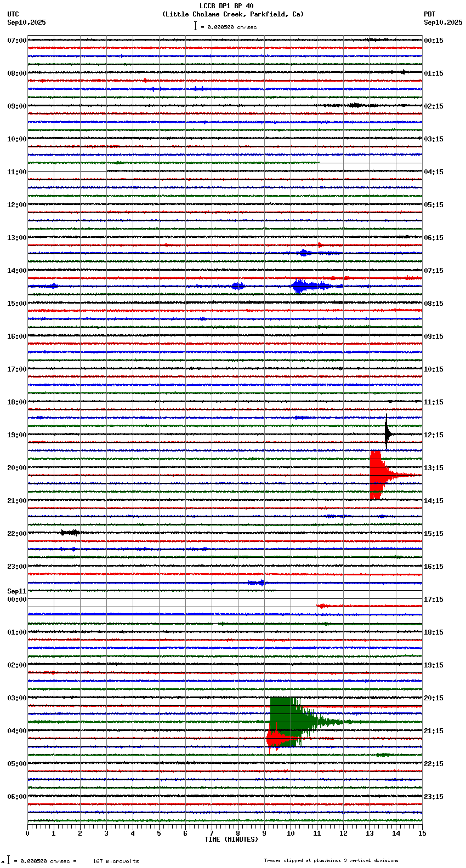Click the 'Traces clipped at plus/minus 3 vertical divisions' note
Image resolution: width=466 pixels, height=868 pixels.
pyautogui.click(x=331, y=860)
